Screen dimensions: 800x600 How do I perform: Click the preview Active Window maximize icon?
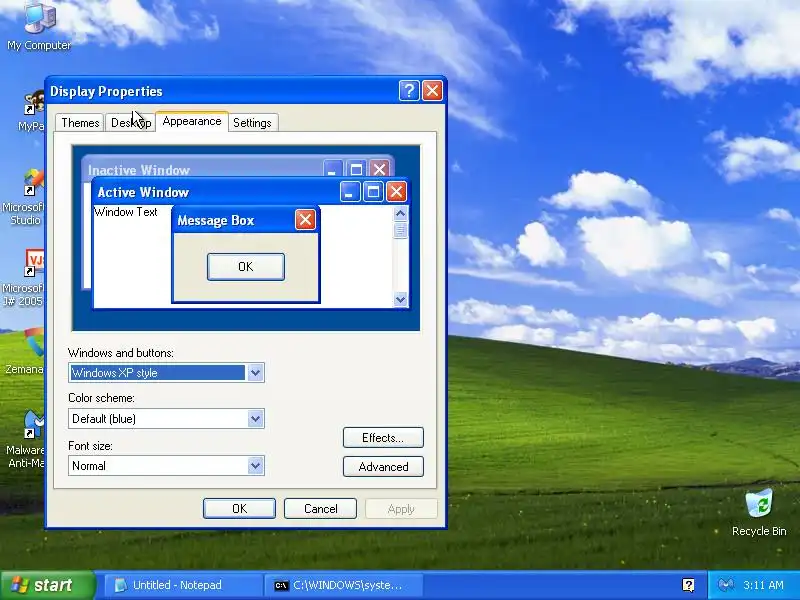[x=373, y=192]
